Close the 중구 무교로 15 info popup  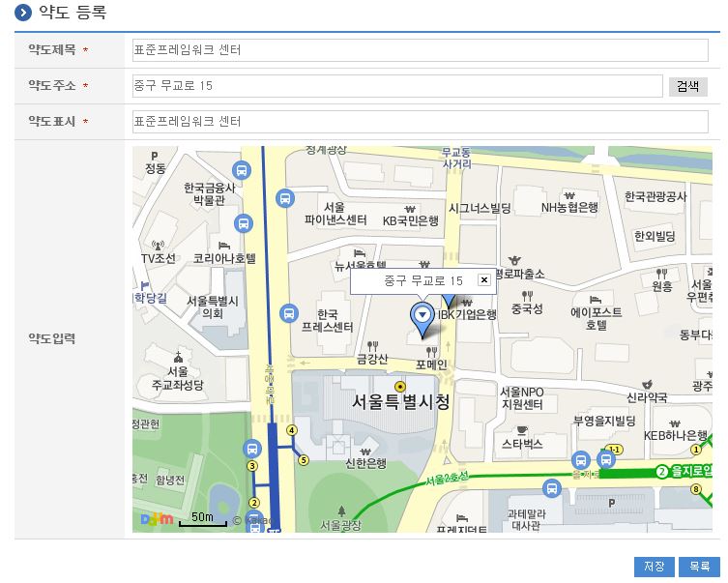(x=484, y=280)
